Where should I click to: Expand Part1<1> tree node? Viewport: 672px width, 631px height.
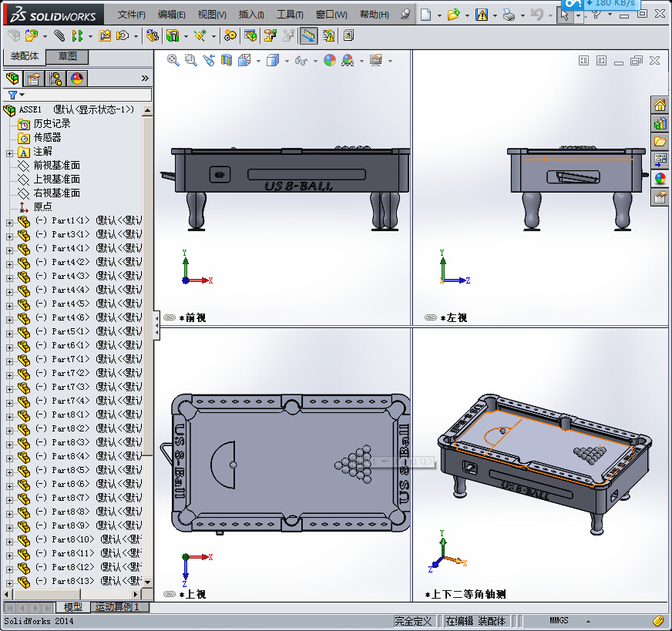click(x=9, y=223)
